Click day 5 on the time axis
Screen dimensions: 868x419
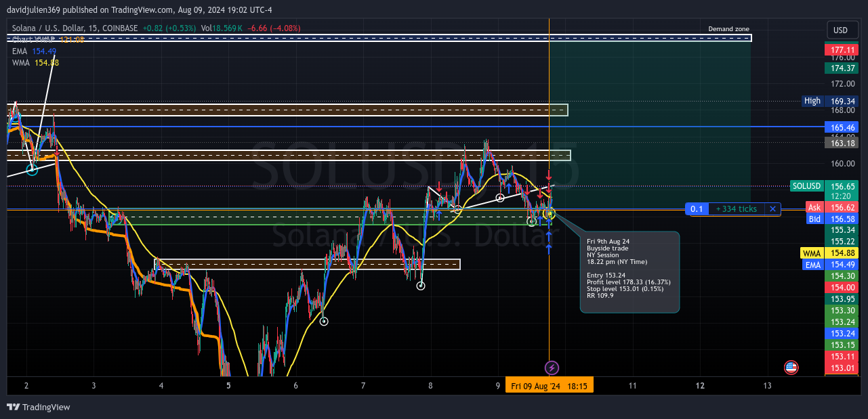click(x=228, y=386)
